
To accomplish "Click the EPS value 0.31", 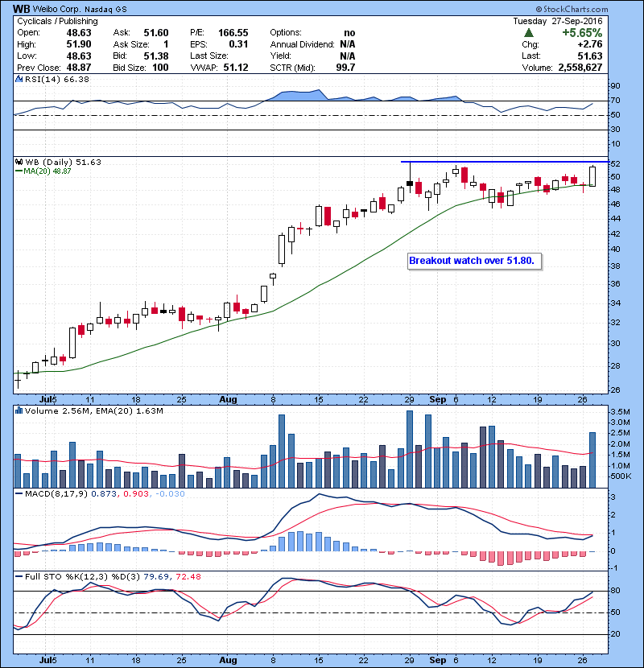I will tap(238, 44).
